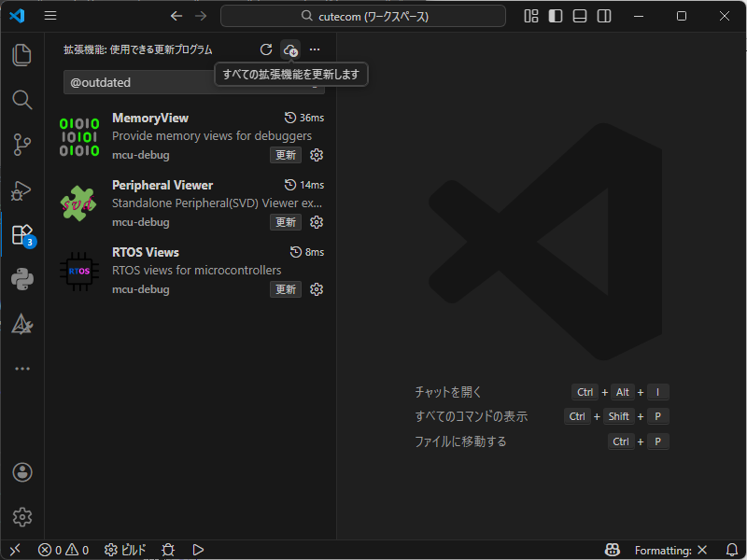Open RTOS Views manage gear

point(317,289)
